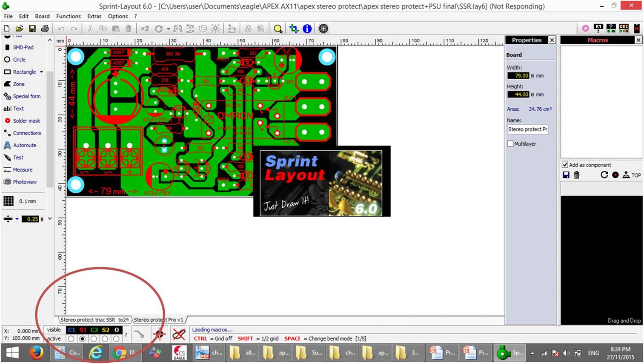This screenshot has height=364, width=644.
Task: Select the Zone tool
Action: click(14, 84)
